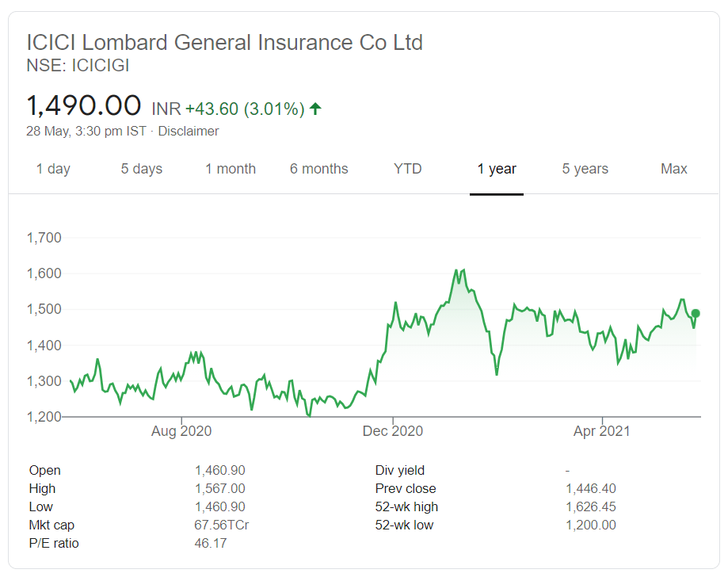Click the Apr 2021 axis label
This screenshot has height=577, width=728.
coord(602,431)
